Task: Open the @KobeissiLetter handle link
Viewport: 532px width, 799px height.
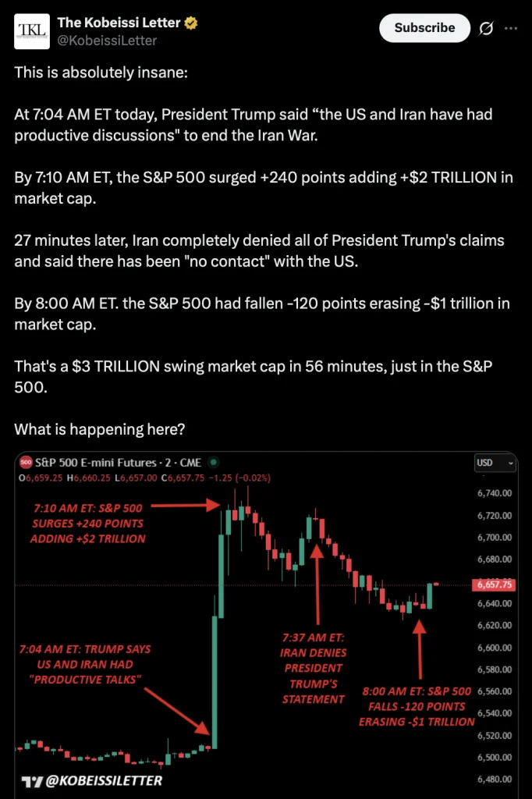Action: point(107,41)
